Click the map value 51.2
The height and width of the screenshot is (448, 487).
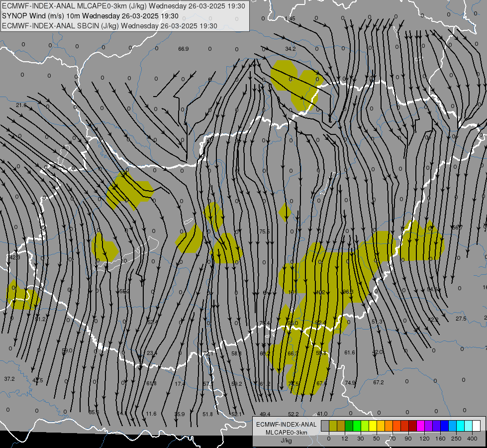point(40,319)
